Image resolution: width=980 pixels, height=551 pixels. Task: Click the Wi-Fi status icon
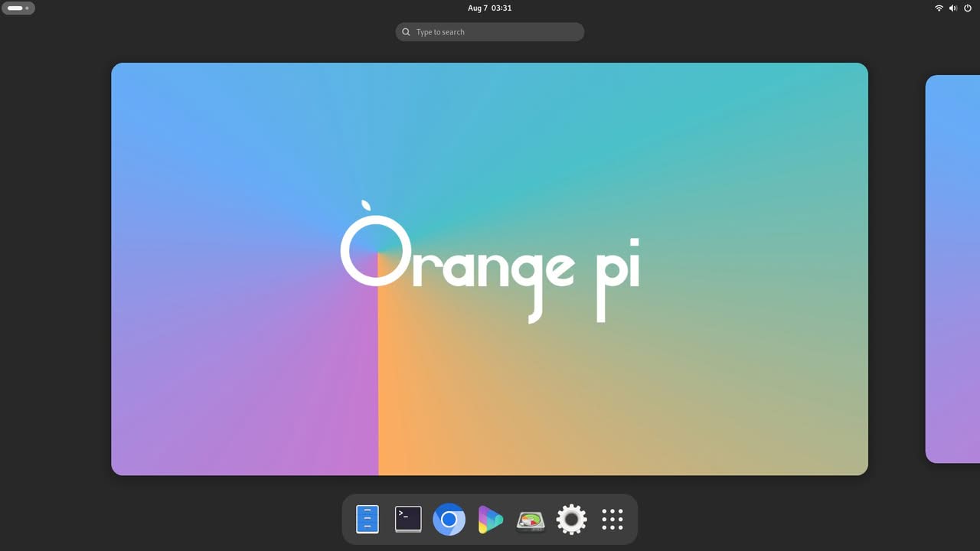click(x=939, y=8)
